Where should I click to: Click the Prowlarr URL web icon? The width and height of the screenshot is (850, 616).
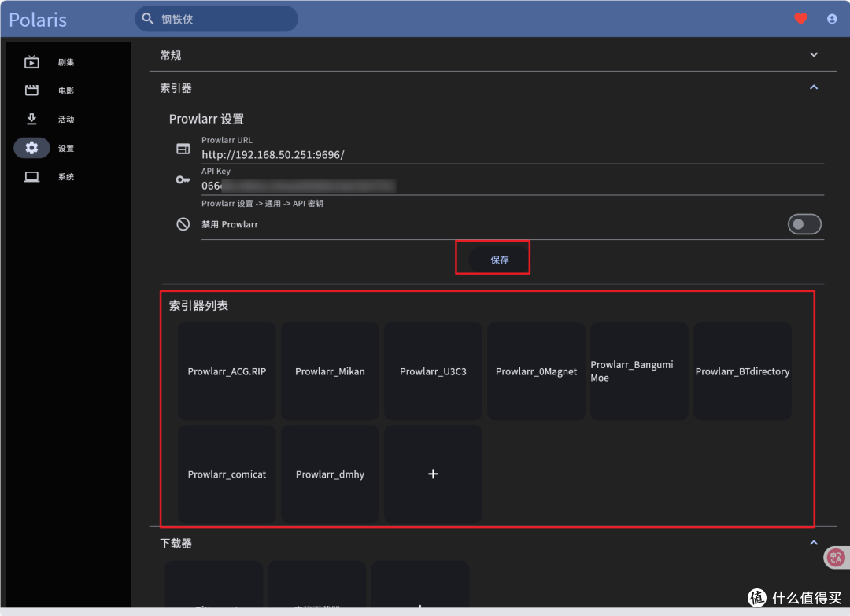[183, 149]
